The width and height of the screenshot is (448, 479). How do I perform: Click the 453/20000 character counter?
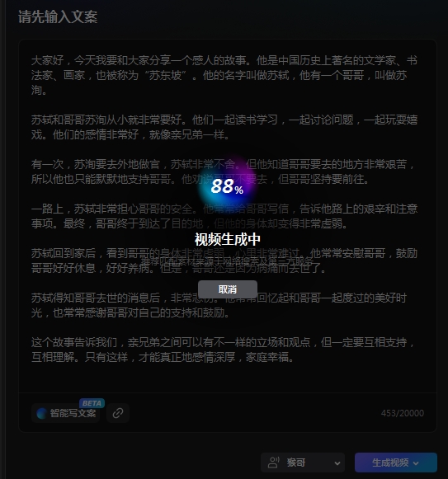(x=403, y=413)
